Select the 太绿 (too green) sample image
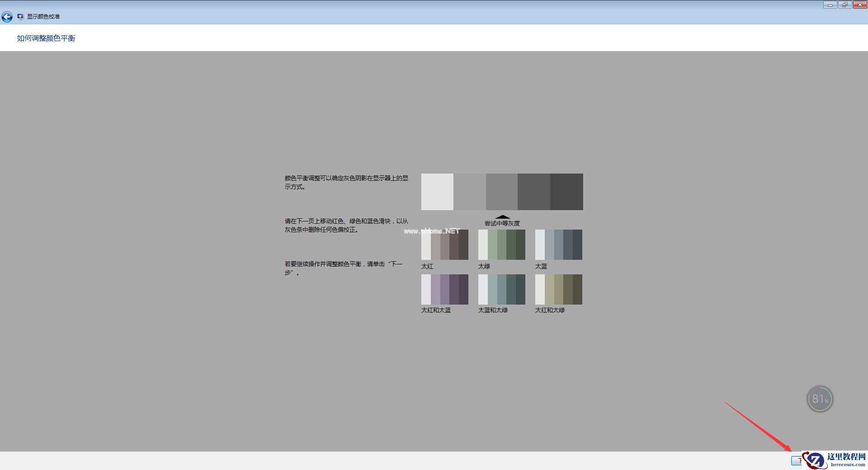Image resolution: width=868 pixels, height=470 pixels. 502,244
